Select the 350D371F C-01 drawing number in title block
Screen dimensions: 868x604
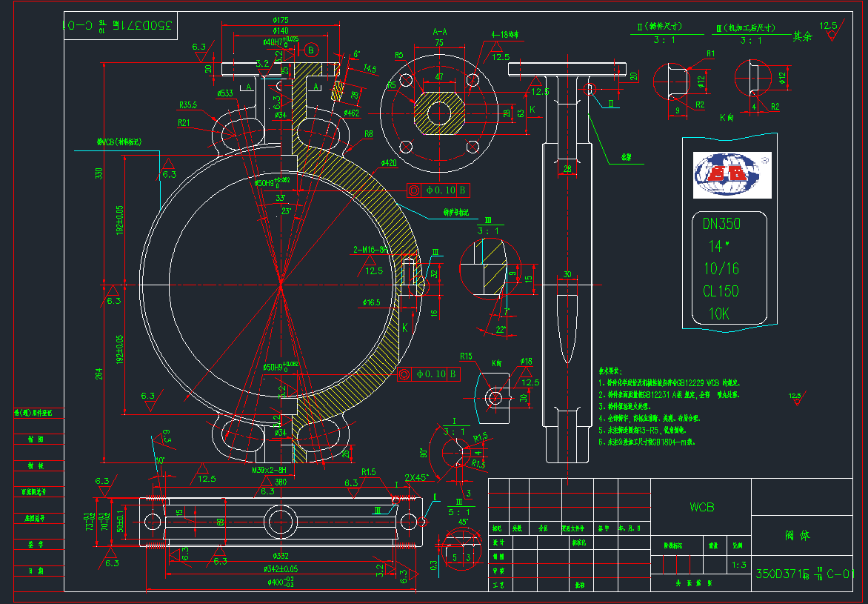[805, 574]
